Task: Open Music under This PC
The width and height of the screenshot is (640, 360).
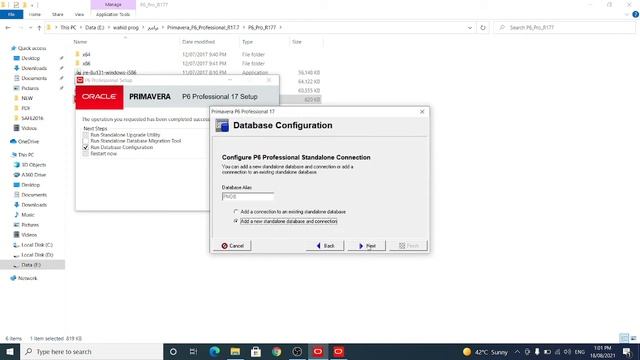Action: pyautogui.click(x=28, y=215)
